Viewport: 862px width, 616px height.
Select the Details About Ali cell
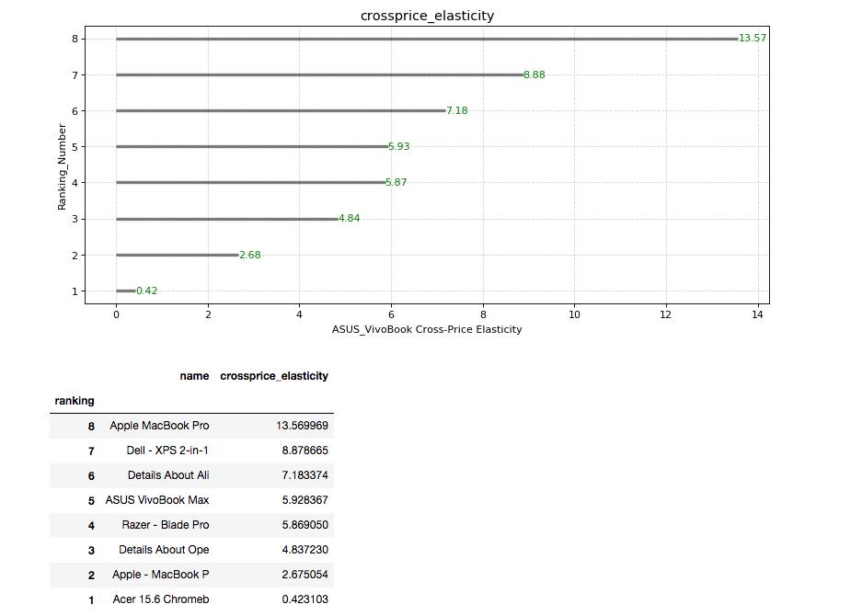(x=168, y=474)
